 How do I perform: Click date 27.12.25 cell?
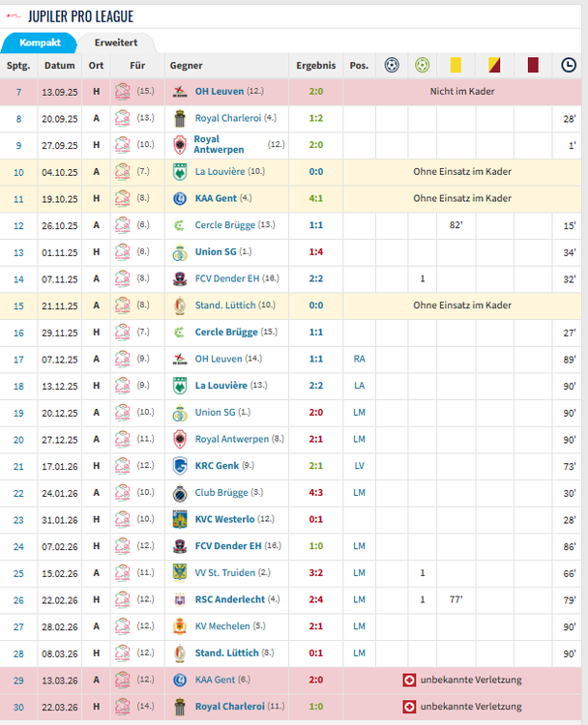tap(60, 440)
